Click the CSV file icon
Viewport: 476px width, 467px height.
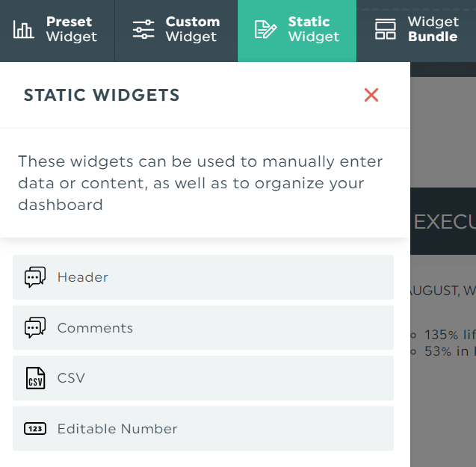coord(35,378)
